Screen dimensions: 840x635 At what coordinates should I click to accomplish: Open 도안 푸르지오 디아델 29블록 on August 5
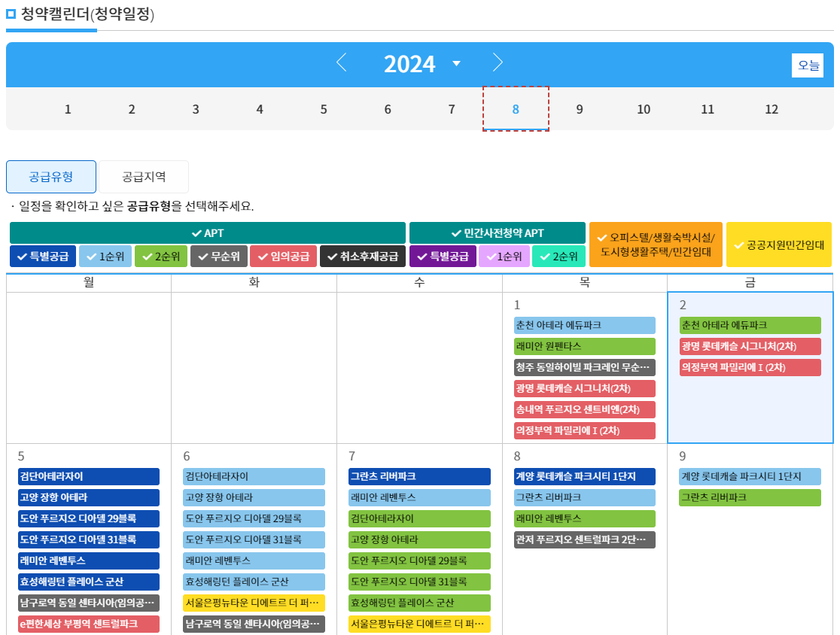(88, 518)
